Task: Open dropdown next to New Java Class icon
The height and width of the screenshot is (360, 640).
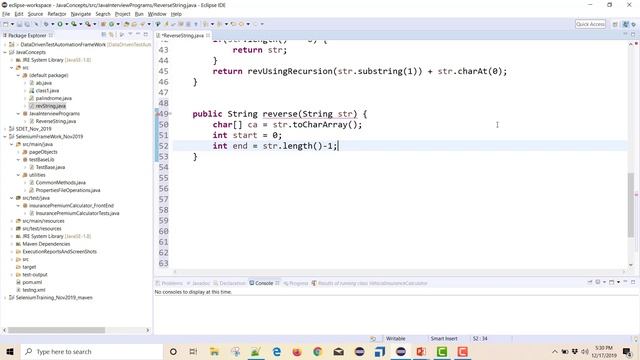Action: coord(118,24)
